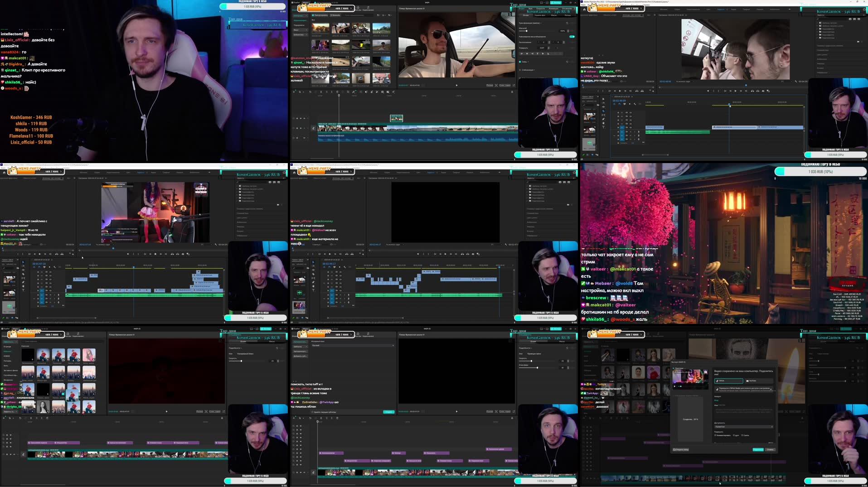Select small overlay clip above driver-video main track

click(x=396, y=118)
